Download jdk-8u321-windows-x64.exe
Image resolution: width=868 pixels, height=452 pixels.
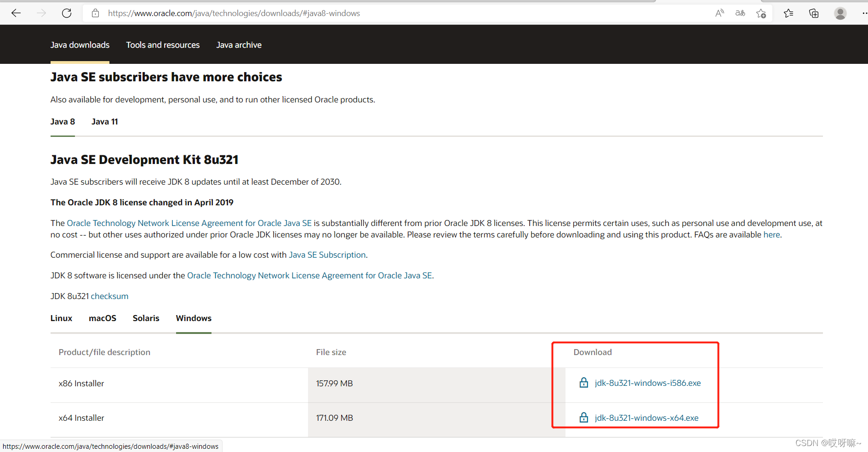tap(646, 418)
